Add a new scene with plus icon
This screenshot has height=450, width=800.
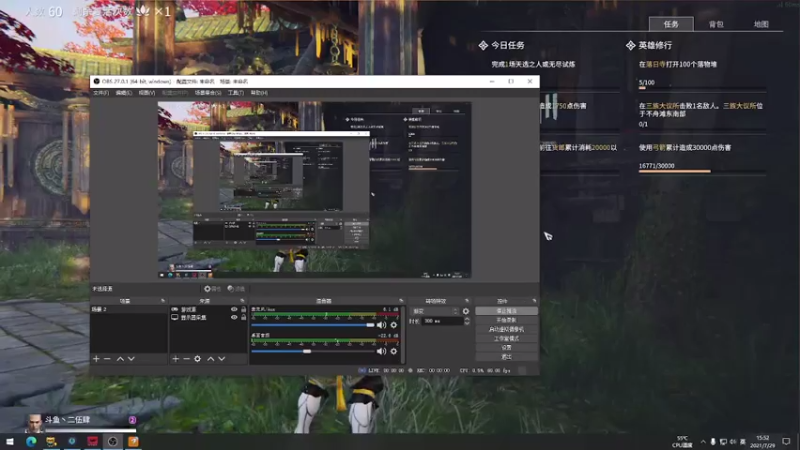[96, 359]
